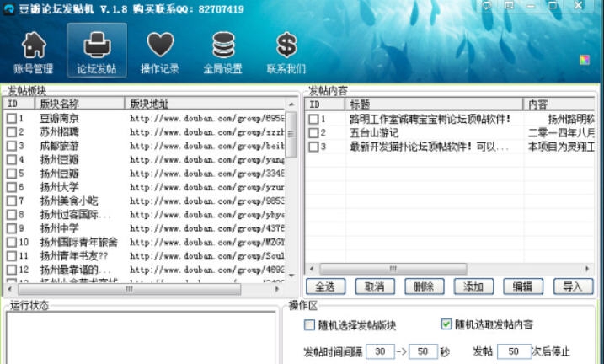
Task: Check the 最新开发猫扑论坛 post row checkbox
Action: 314,147
